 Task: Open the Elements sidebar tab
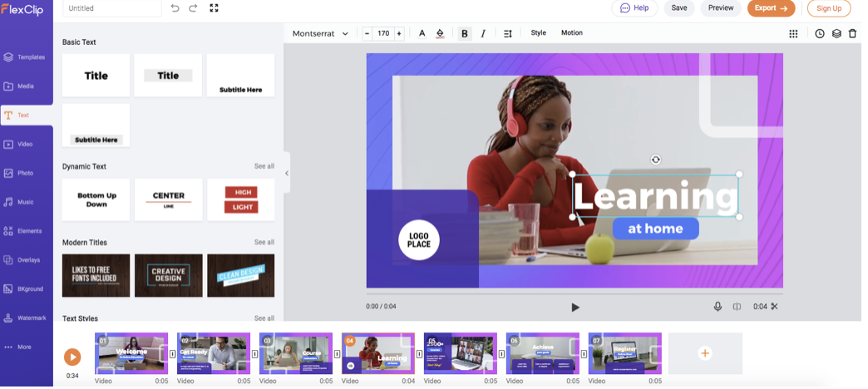[26, 230]
